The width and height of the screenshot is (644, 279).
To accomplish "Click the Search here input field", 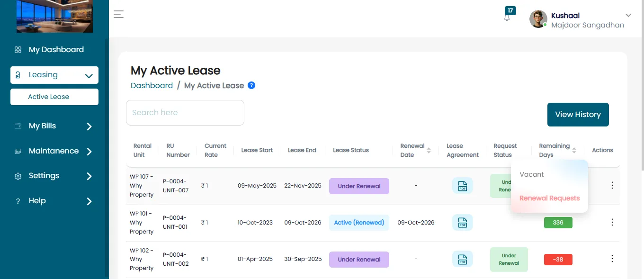I will pyautogui.click(x=185, y=113).
